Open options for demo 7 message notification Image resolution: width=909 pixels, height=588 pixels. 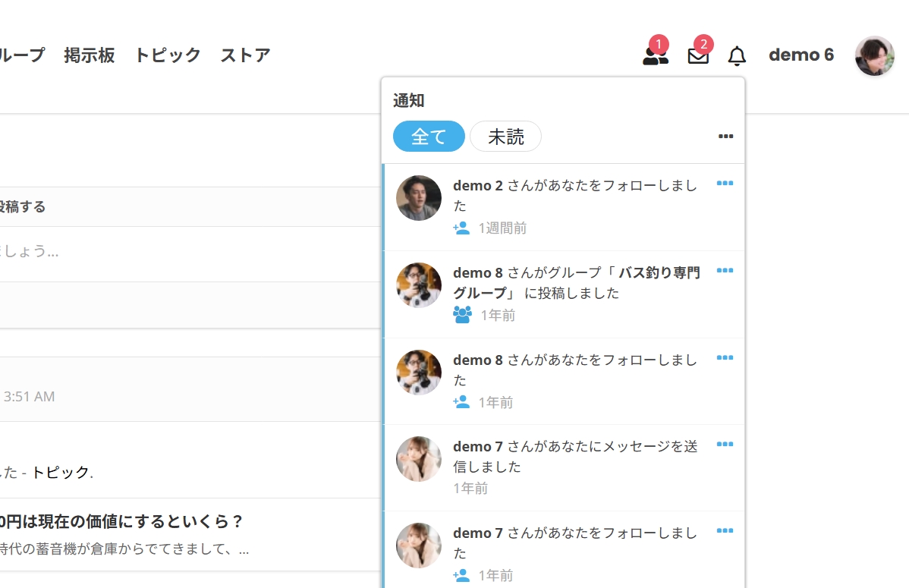[x=725, y=445]
